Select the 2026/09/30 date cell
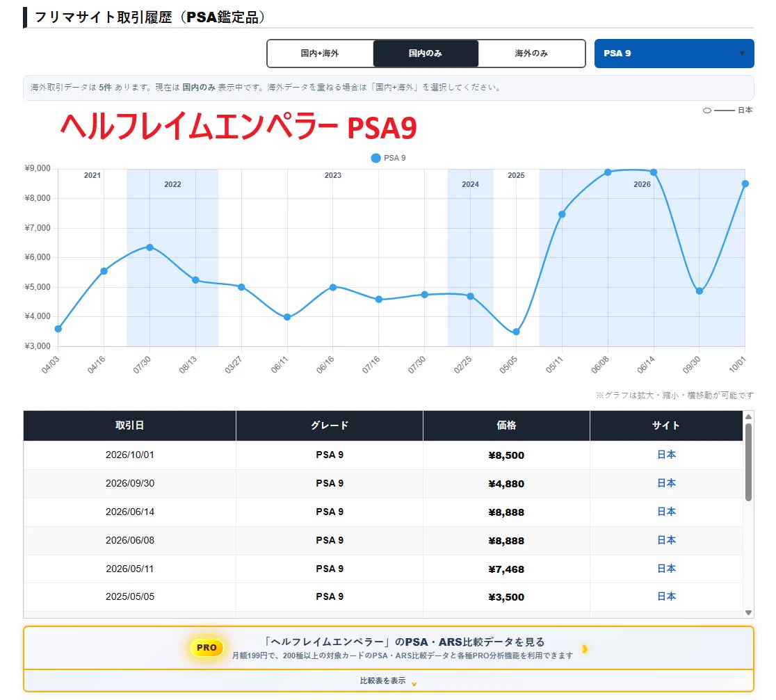Image resolution: width=776 pixels, height=700 pixels. pyautogui.click(x=129, y=484)
